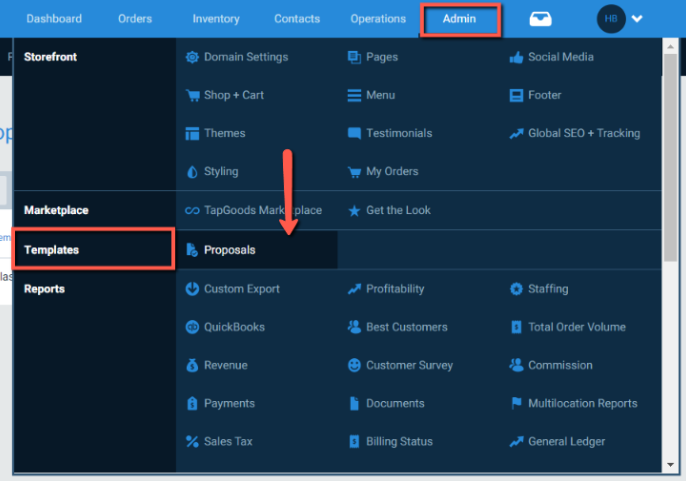Image resolution: width=686 pixels, height=481 pixels.
Task: Open the QuickBooks report
Action: (x=234, y=327)
